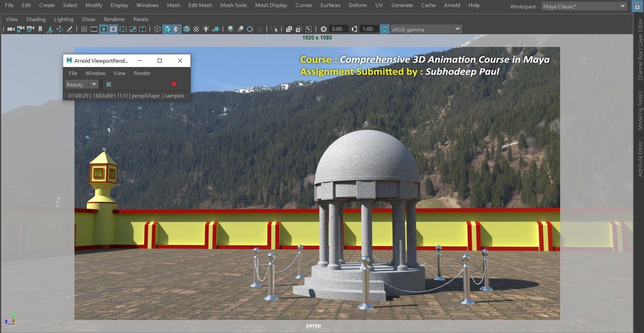This screenshot has width=644, height=333.
Task: Toggle the Film Gate icon
Action: point(94,29)
